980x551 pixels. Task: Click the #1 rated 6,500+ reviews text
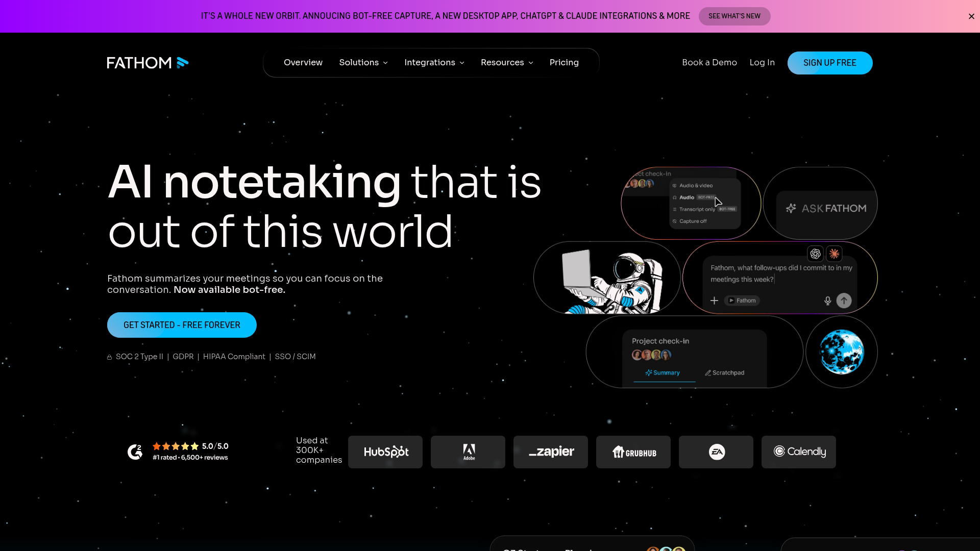(x=190, y=458)
